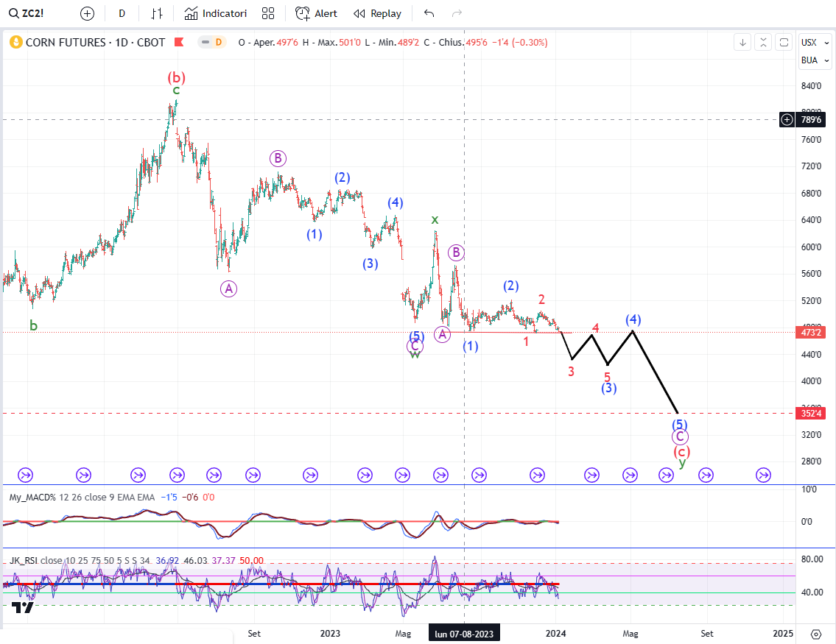Viewport: 836px width, 644px height.
Task: Open indicator templates four-squares icon
Action: [268, 13]
